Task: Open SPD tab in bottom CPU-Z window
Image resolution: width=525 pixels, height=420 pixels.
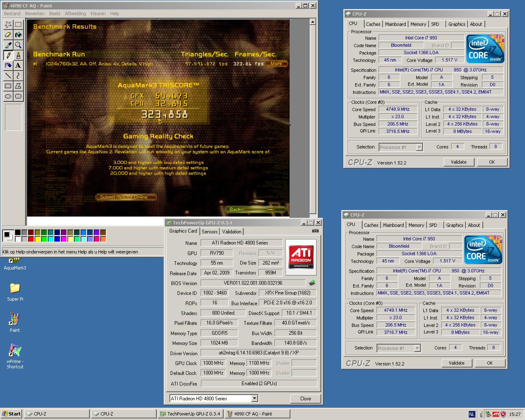Action: 433,225
